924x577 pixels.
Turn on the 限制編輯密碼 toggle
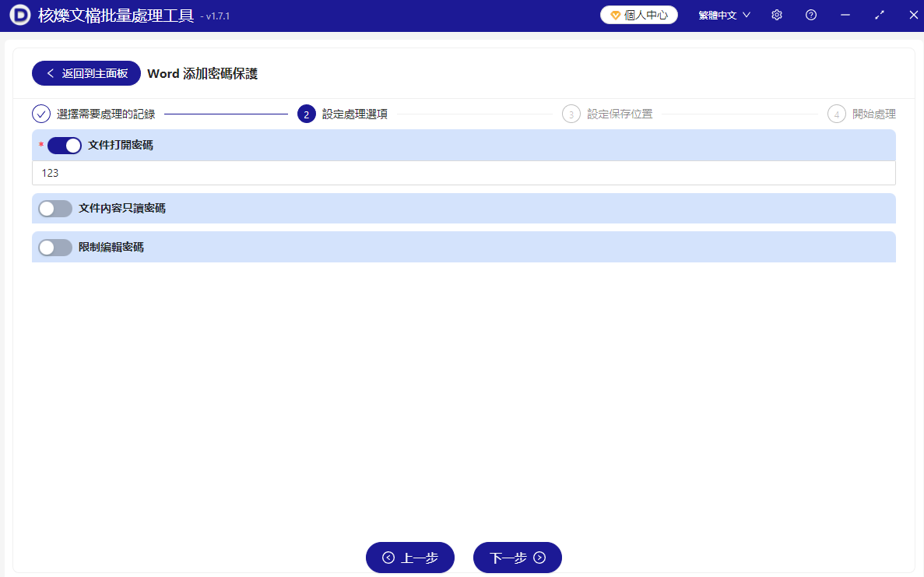tap(55, 248)
